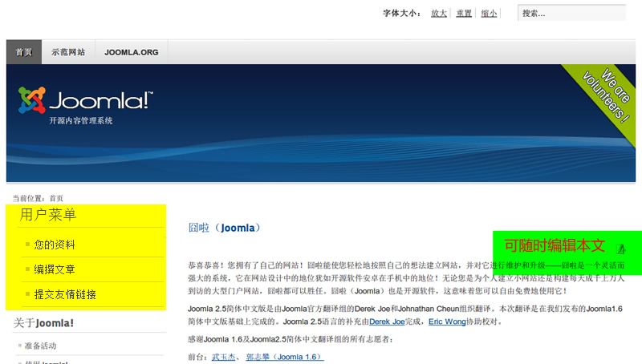The width and height of the screenshot is (642, 364).
Task: Click 放大 to enlarge font size
Action: click(438, 14)
